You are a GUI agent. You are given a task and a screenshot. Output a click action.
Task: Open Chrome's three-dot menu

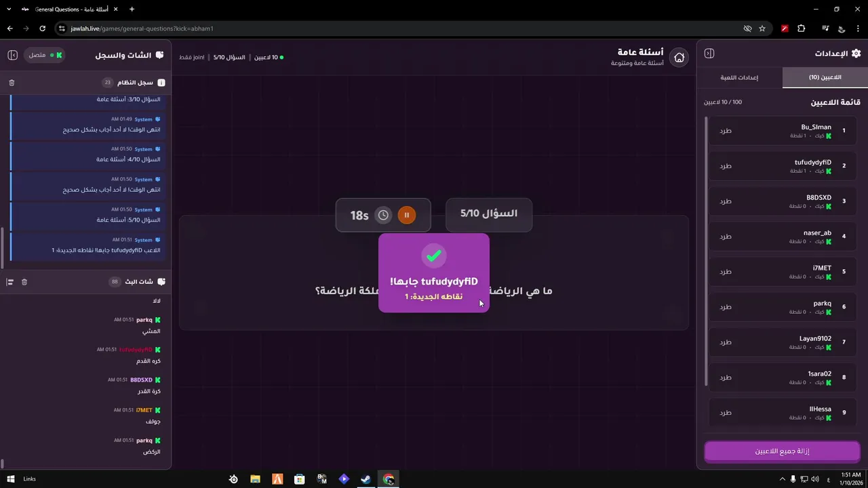point(858,28)
